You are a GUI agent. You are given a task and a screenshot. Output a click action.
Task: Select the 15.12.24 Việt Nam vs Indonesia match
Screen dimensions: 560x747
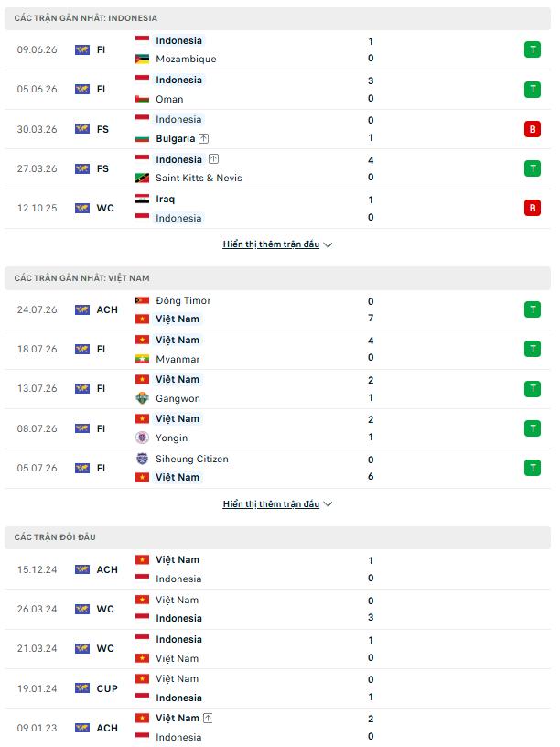coord(277,569)
